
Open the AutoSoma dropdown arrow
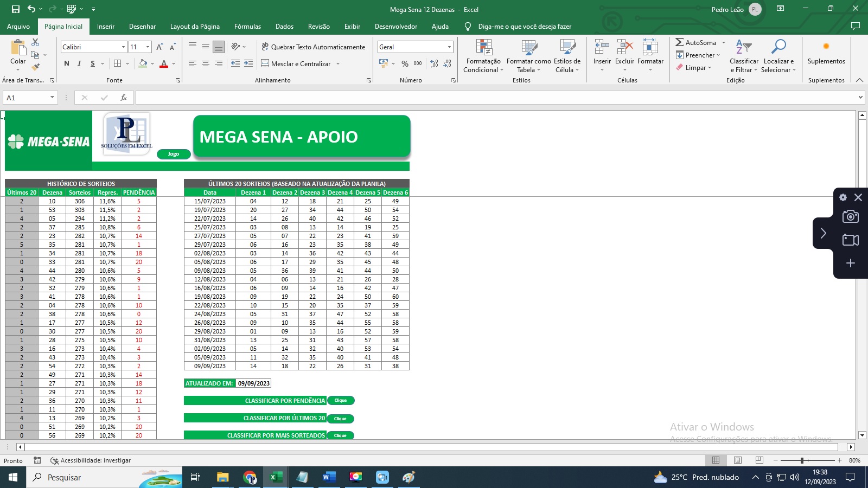724,42
